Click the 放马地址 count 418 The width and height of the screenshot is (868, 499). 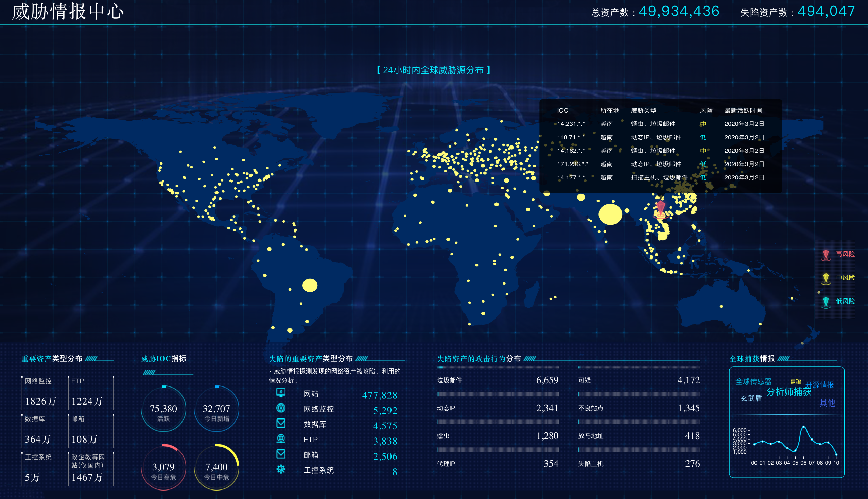pos(693,435)
